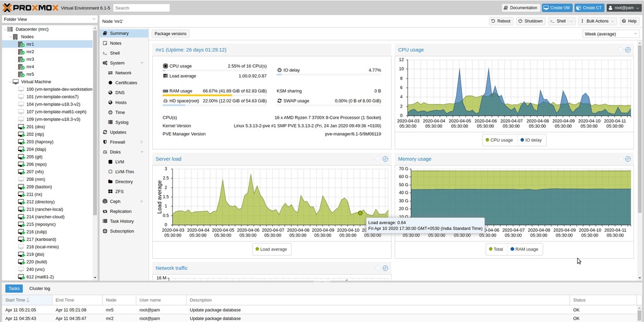This screenshot has width=644, height=322.
Task: Undo zoom on Network traffic chart
Action: [x=378, y=268]
